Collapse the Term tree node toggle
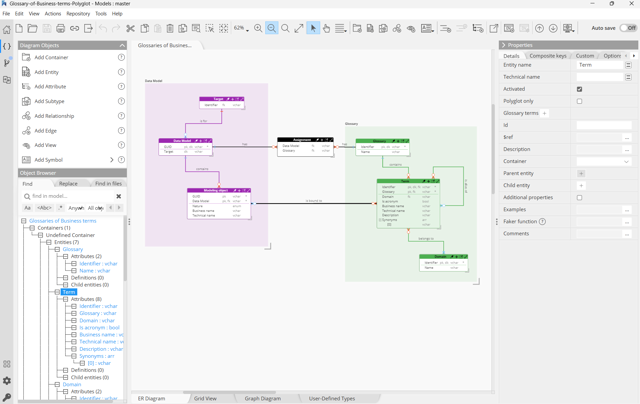This screenshot has width=640, height=404. pyautogui.click(x=57, y=292)
